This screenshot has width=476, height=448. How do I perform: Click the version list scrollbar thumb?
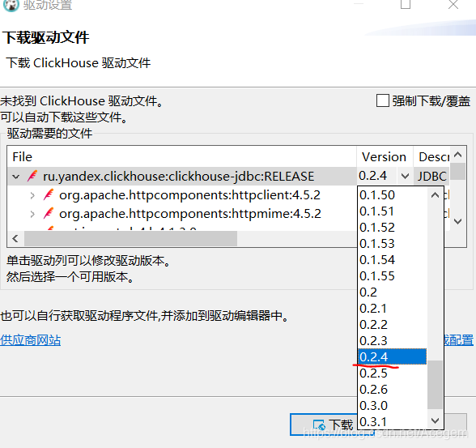pos(435,385)
